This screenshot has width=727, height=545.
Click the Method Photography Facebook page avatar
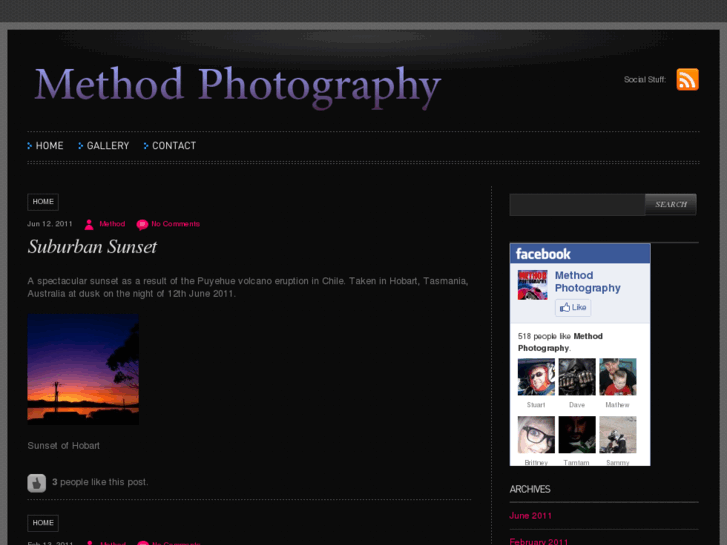click(x=532, y=285)
